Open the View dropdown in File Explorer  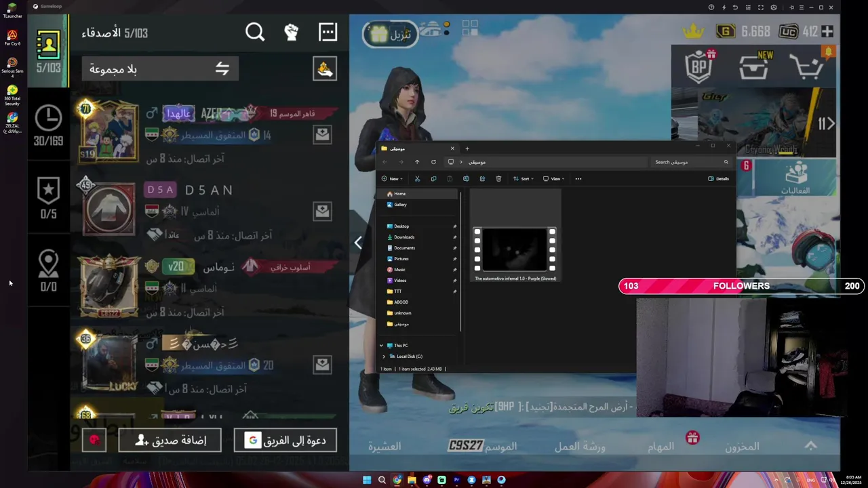(553, 179)
